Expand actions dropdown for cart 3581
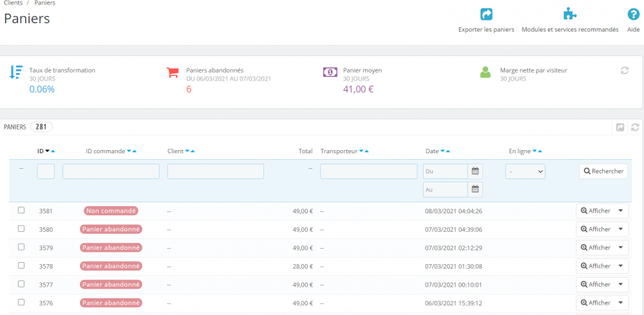Viewport: 644px width, 315px height. 621,211
